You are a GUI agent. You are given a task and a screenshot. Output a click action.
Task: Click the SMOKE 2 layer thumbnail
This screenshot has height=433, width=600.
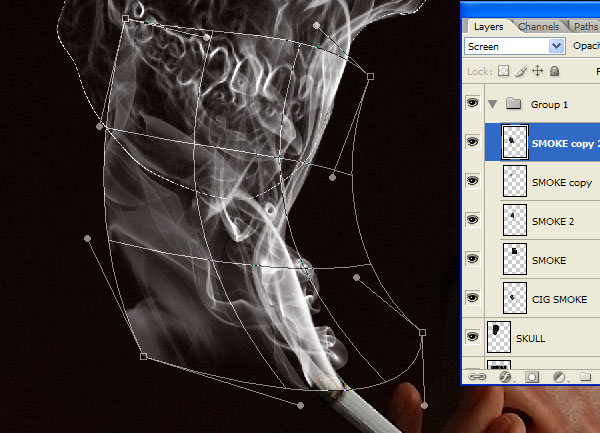tap(515, 220)
